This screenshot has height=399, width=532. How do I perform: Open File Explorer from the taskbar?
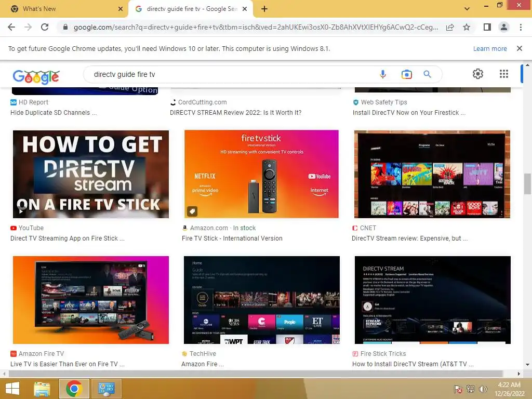click(42, 389)
